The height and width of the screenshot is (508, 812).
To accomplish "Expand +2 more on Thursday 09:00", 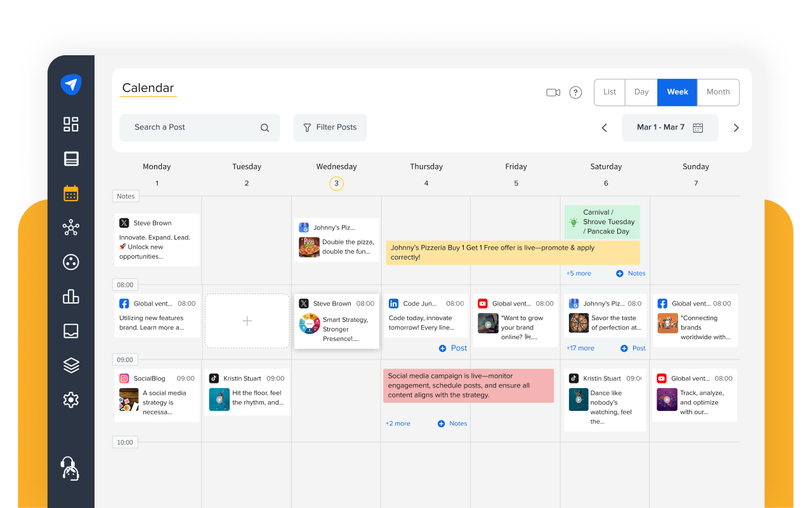I will pyautogui.click(x=398, y=424).
